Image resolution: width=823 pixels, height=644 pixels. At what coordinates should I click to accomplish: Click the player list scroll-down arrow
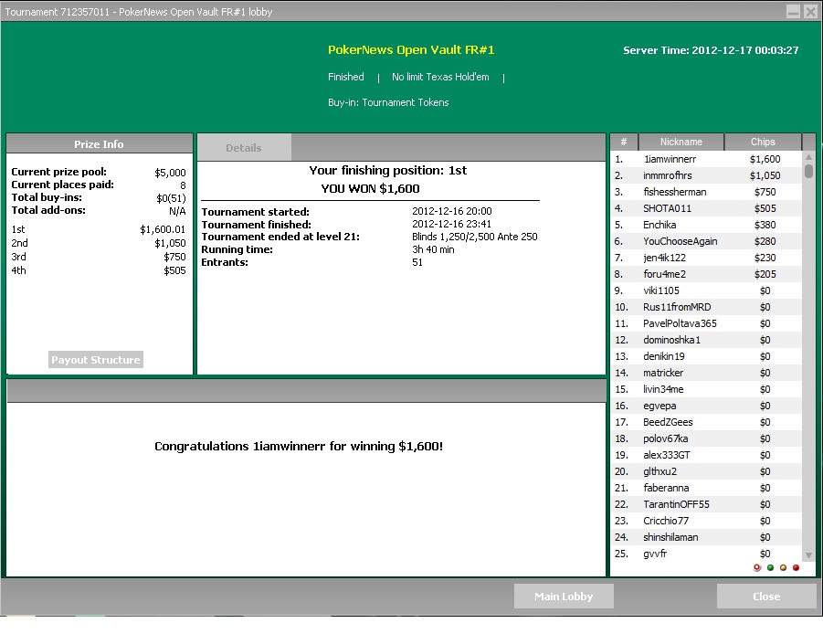(808, 554)
